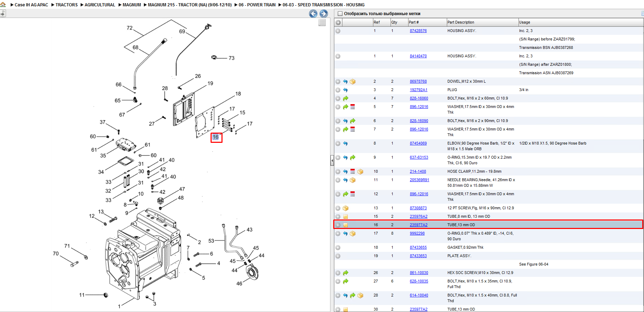Open part number link 87428576
Image resolution: width=644 pixels, height=312 pixels.
pos(418,31)
